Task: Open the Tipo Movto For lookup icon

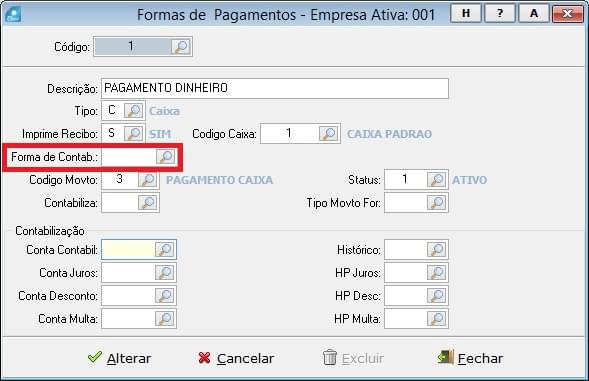Action: (436, 203)
